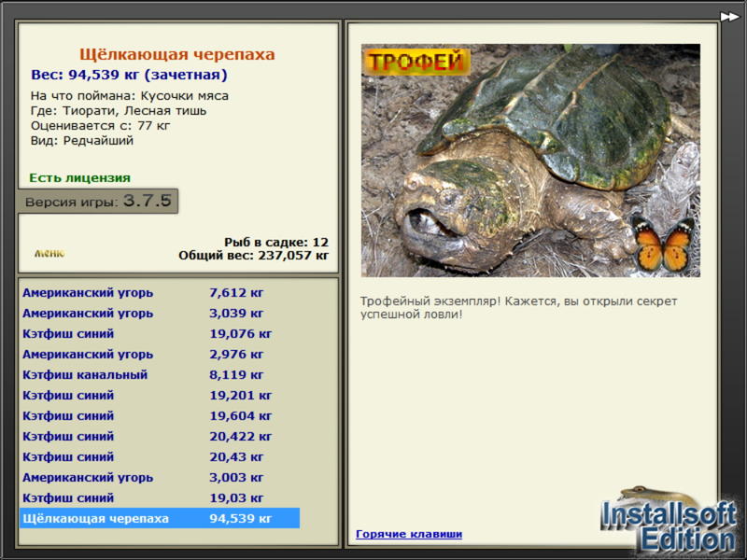Image resolution: width=747 pixels, height=560 pixels.
Task: Click the Где: Тиорати, Лесная тишь line
Action: pos(119,111)
